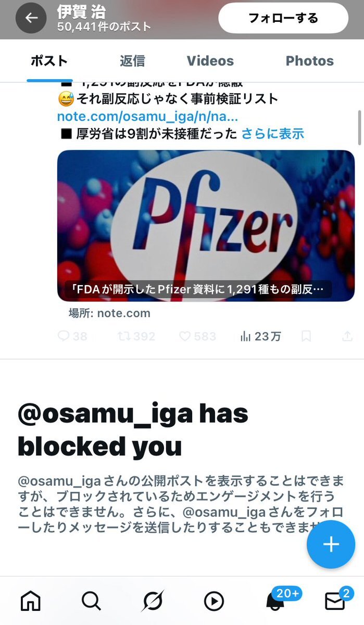Viewport: 364px width, 625px height.
Task: Bookmark the Pfizer post
Action: pos(306,336)
